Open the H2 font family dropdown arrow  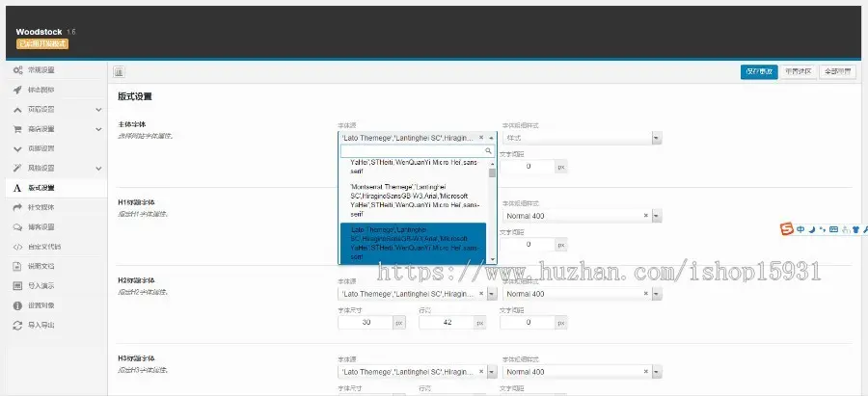[x=492, y=294]
